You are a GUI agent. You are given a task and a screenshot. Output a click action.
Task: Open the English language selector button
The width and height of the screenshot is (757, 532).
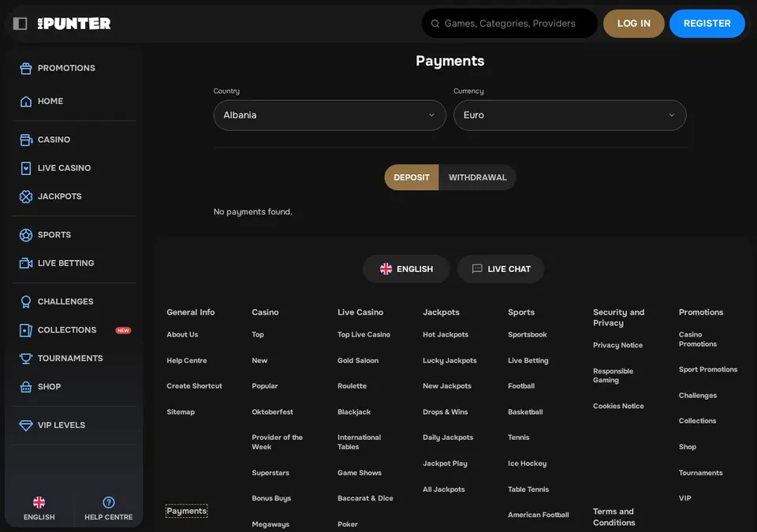click(406, 269)
